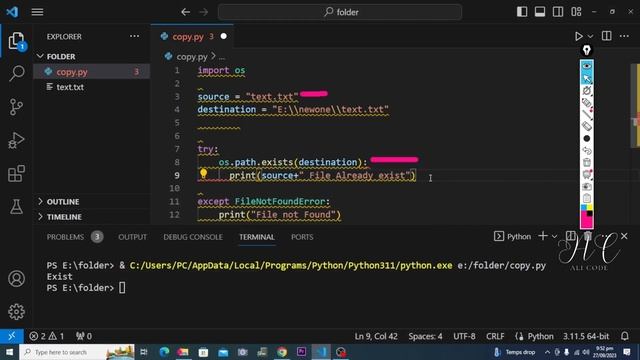Split the editor right
640x360 pixels.
pyautogui.click(x=607, y=36)
